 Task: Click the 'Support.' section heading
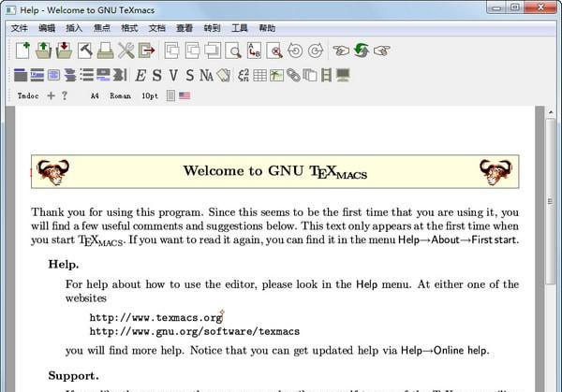pos(73,375)
